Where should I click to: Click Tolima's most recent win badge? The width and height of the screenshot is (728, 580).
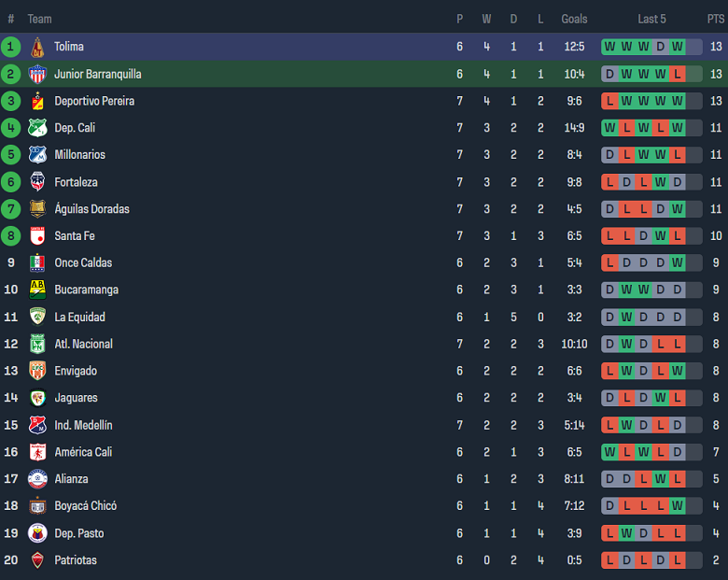coord(678,47)
